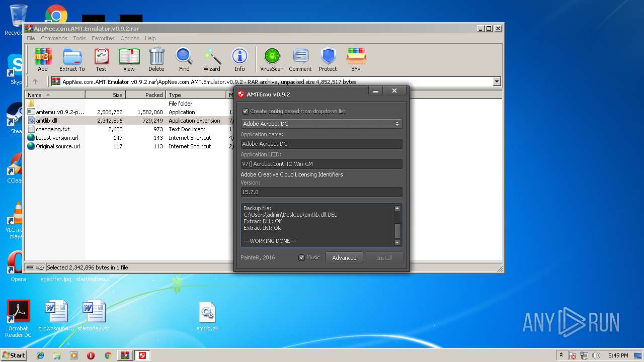Run the Test archive tool
Screen dimensions: 644x362
pyautogui.click(x=101, y=60)
